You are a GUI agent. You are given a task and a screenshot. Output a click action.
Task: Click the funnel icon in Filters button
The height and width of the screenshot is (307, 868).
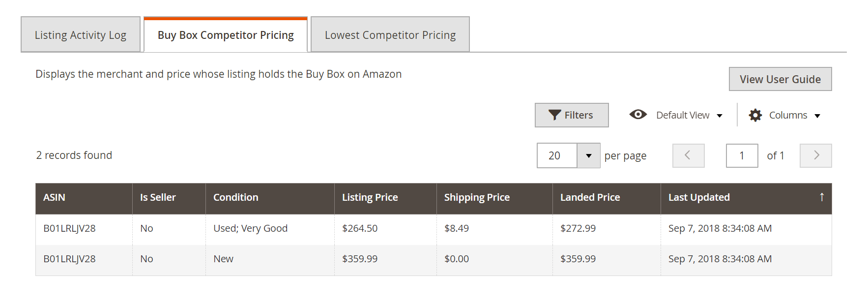click(x=555, y=115)
